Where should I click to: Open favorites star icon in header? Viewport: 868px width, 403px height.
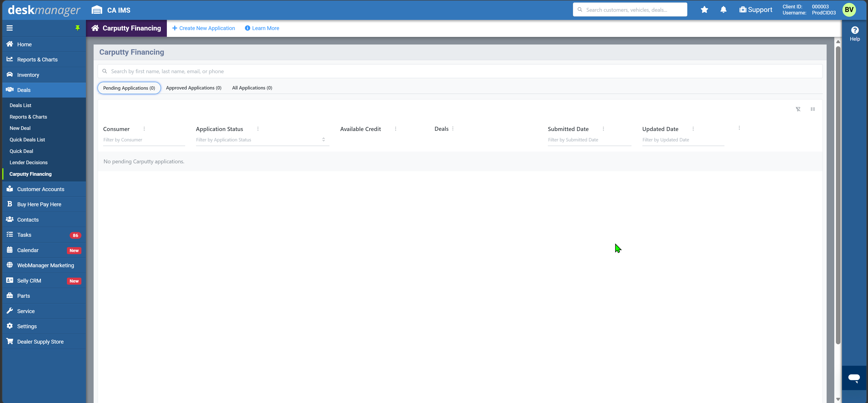pos(704,10)
